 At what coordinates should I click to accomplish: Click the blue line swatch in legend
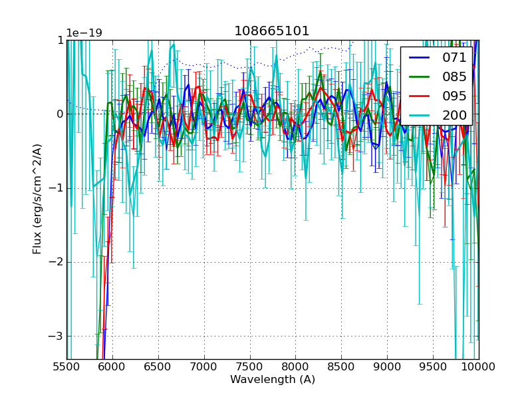coord(418,58)
